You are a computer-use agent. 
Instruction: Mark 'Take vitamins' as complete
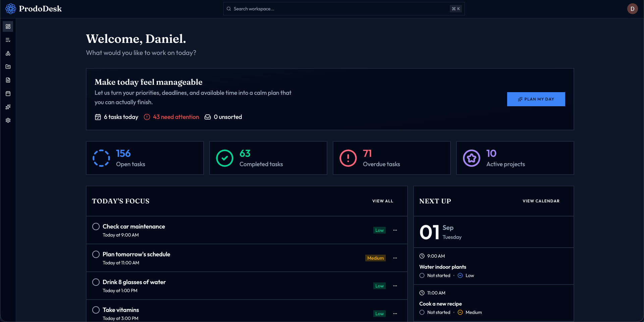(96, 310)
